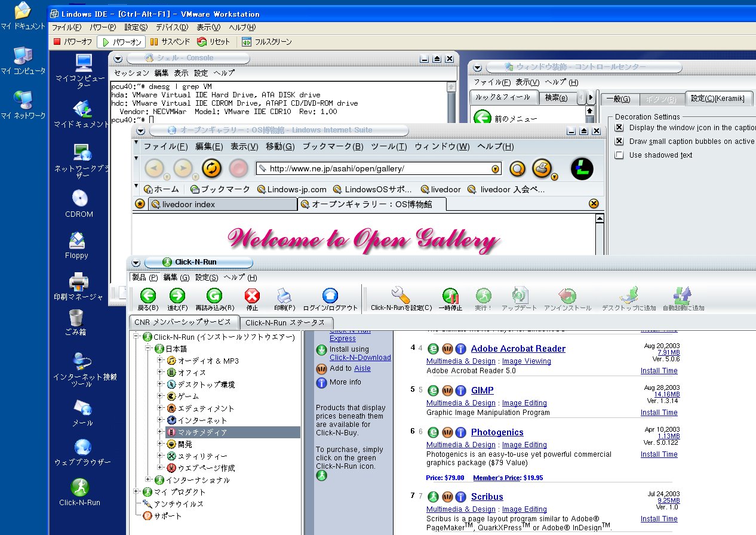Click the Print (印刷) icon in Click-N-Run
Screen dimensions: 756x535
point(284,296)
